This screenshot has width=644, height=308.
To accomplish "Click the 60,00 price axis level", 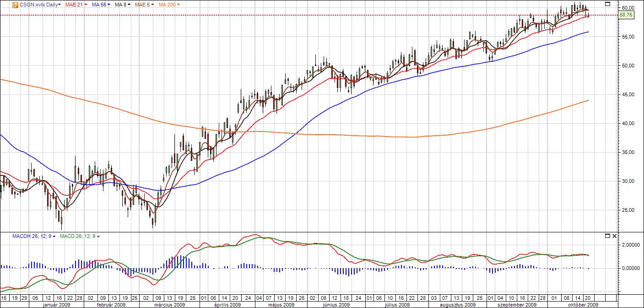I will (x=628, y=8).
